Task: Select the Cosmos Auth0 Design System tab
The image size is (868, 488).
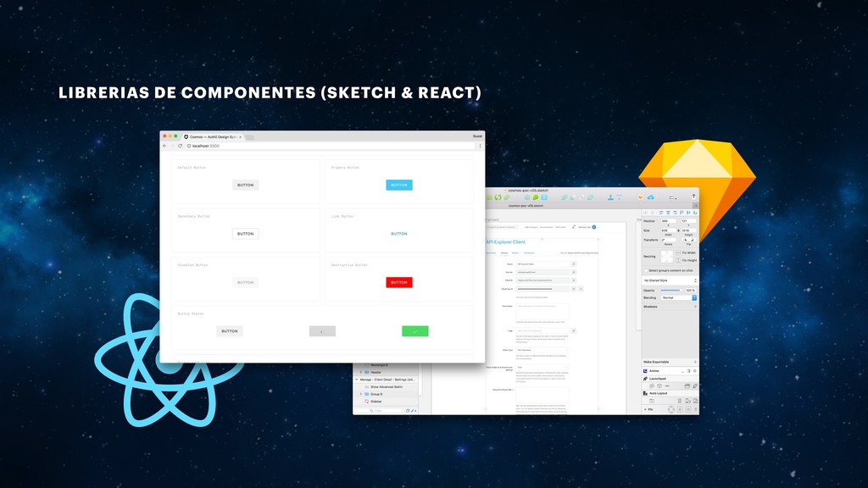Action: pos(213,136)
